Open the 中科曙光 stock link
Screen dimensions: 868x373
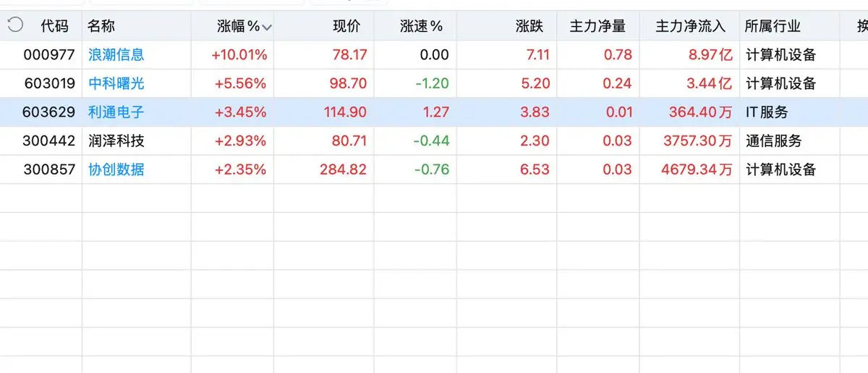[116, 83]
